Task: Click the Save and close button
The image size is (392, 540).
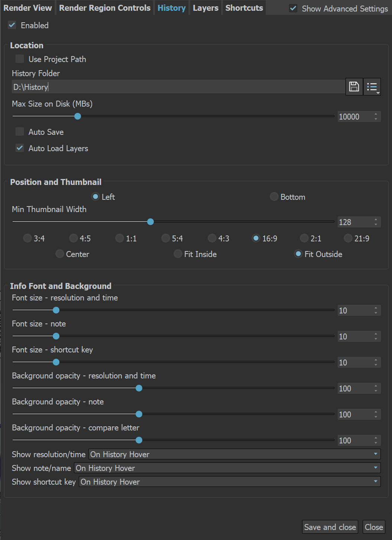Action: tap(330, 527)
